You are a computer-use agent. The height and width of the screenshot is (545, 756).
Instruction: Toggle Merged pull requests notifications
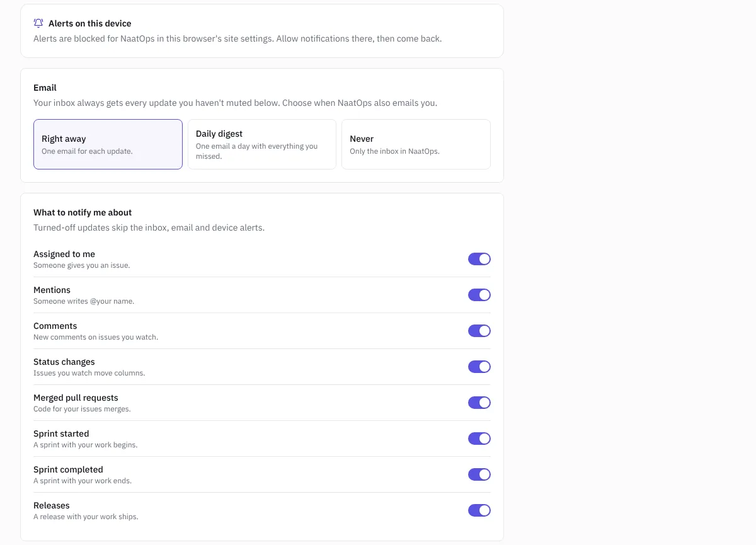point(479,403)
